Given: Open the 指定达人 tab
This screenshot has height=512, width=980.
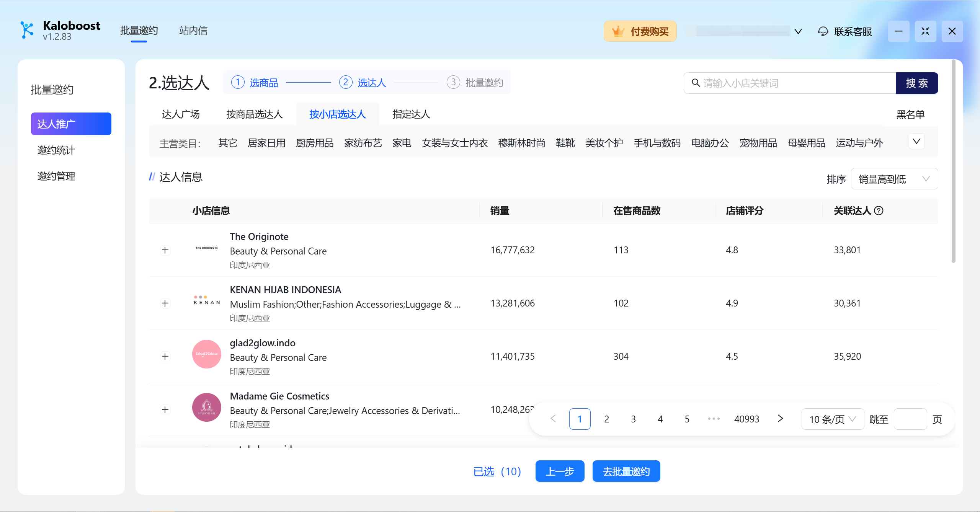Looking at the screenshot, I should (x=411, y=114).
